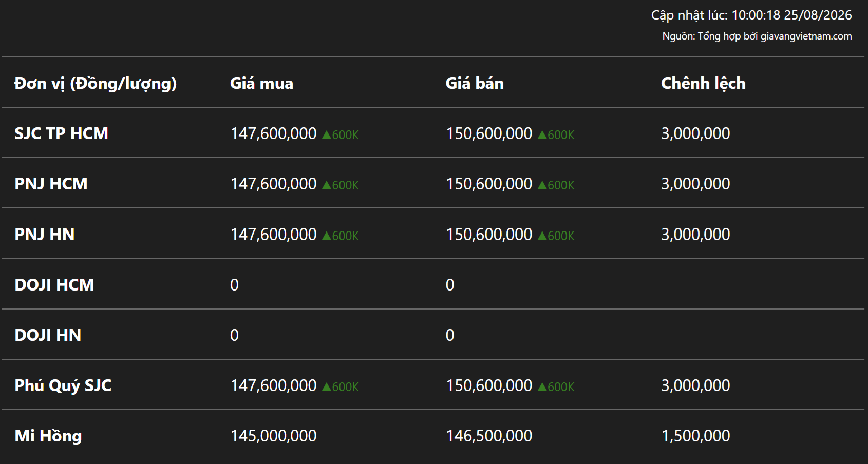Select Mi Hồng buy price 145,000,000
The width and height of the screenshot is (868, 464).
tap(273, 436)
